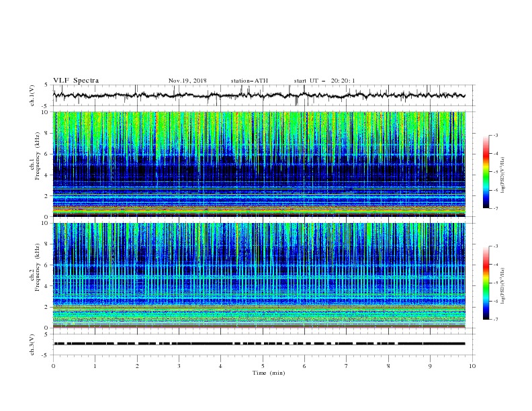Viewport: 532px width, 411px height.
Task: Click the "VLF Spectra" plot title
Action: 76,81
